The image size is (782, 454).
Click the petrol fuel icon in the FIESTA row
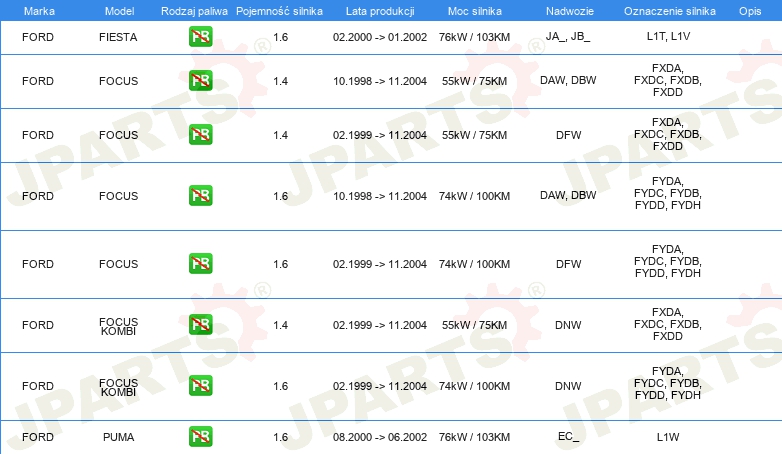click(x=200, y=36)
